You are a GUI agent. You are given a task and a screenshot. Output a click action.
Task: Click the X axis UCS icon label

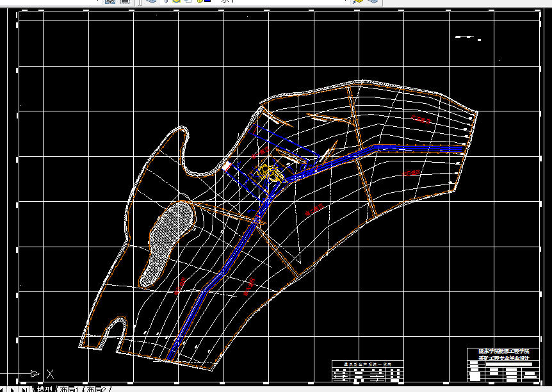click(51, 374)
